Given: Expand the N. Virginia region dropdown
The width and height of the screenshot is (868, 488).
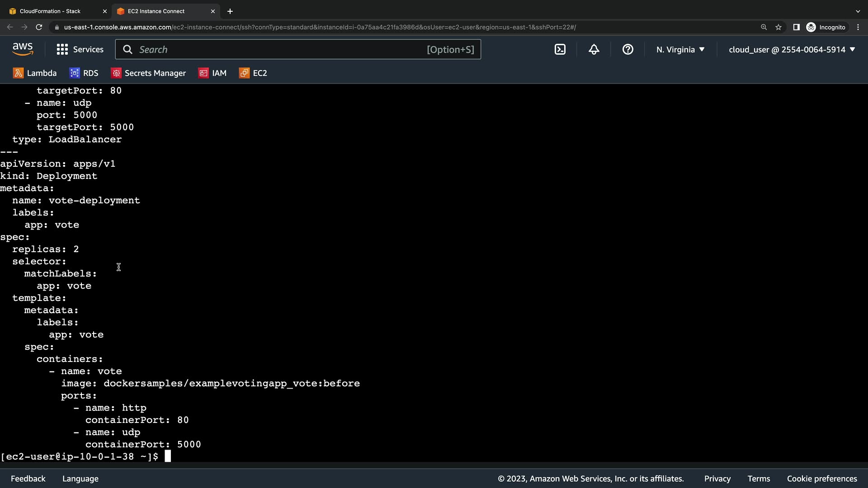Looking at the screenshot, I should pos(680,50).
